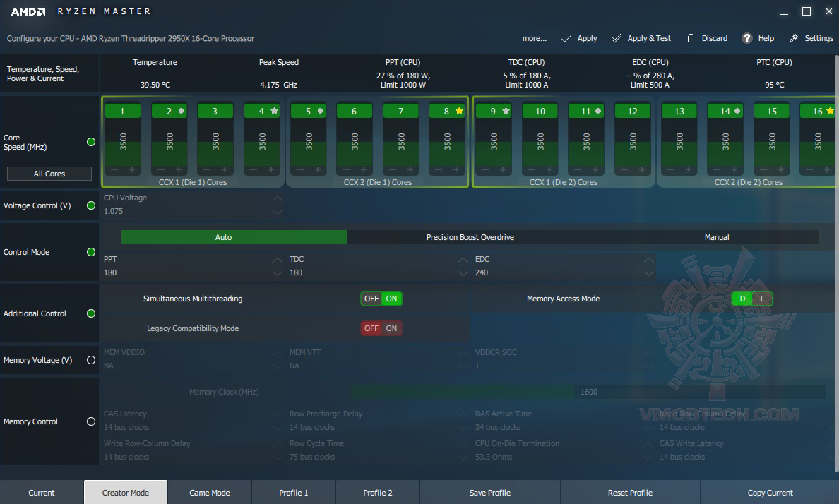This screenshot has width=839, height=504.
Task: Open the more... menu
Action: tap(535, 39)
